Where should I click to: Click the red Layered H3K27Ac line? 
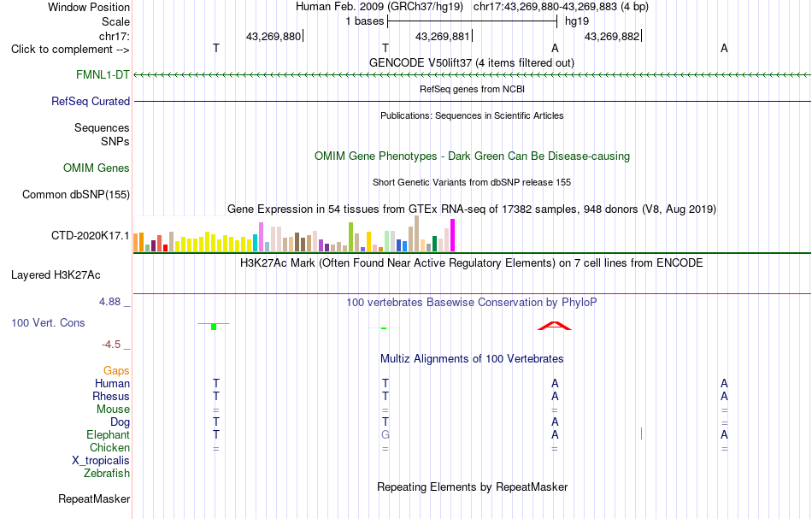click(472, 293)
